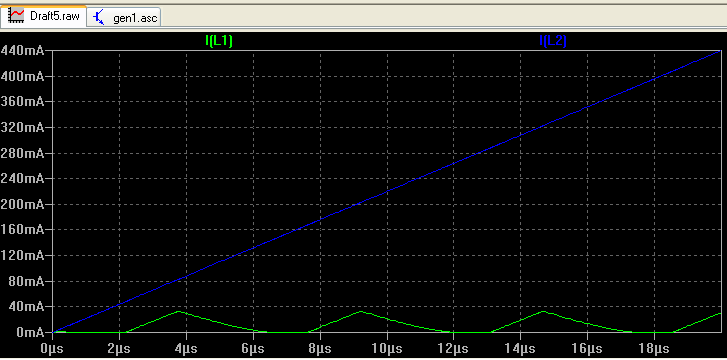This screenshot has height=360, width=727.
Task: Click the 320mA vertical axis label
Action: tap(22, 128)
